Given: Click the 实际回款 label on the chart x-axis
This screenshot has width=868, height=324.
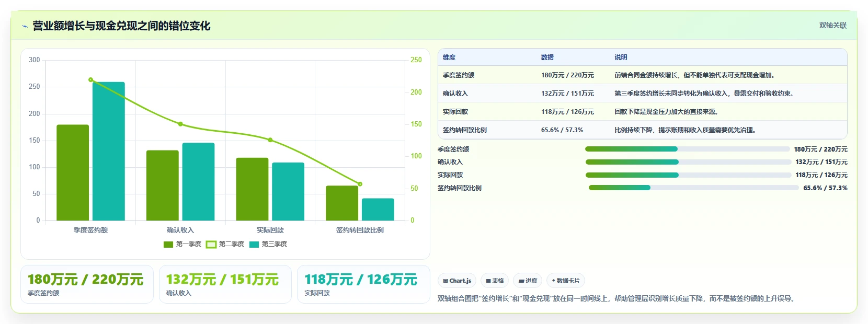Looking at the screenshot, I should [x=270, y=230].
